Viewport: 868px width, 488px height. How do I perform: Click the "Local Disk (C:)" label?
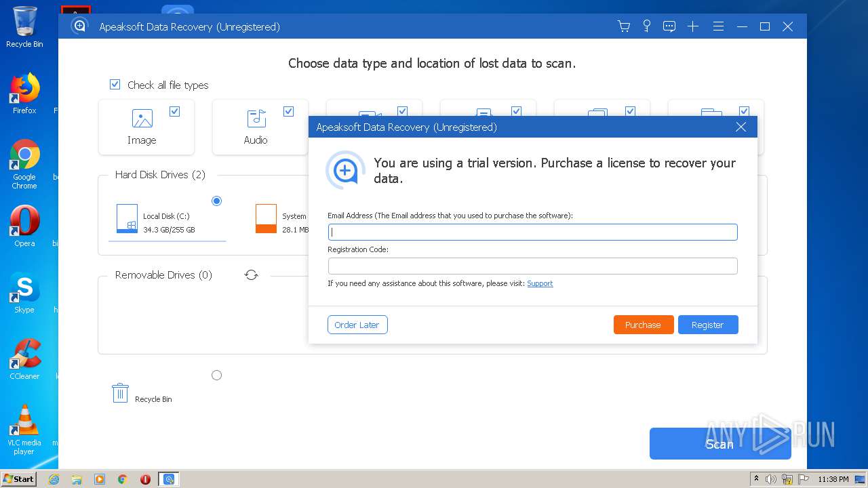click(x=166, y=216)
